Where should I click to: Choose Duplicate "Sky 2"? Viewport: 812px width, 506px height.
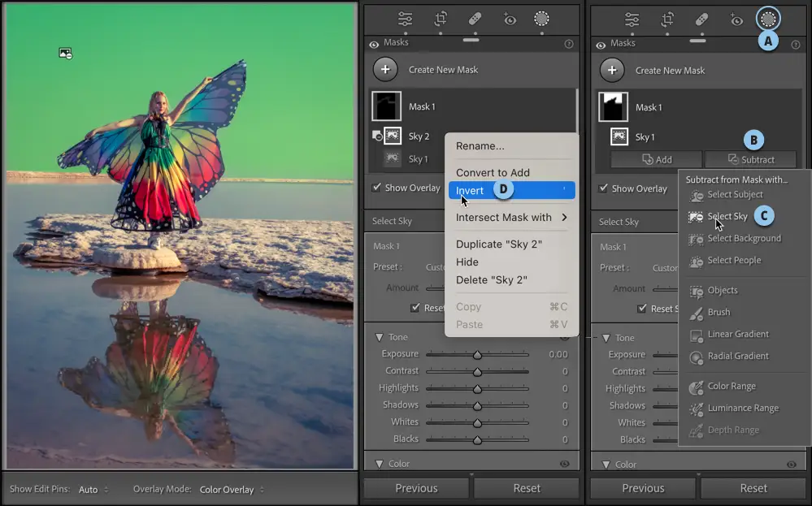coord(511,244)
